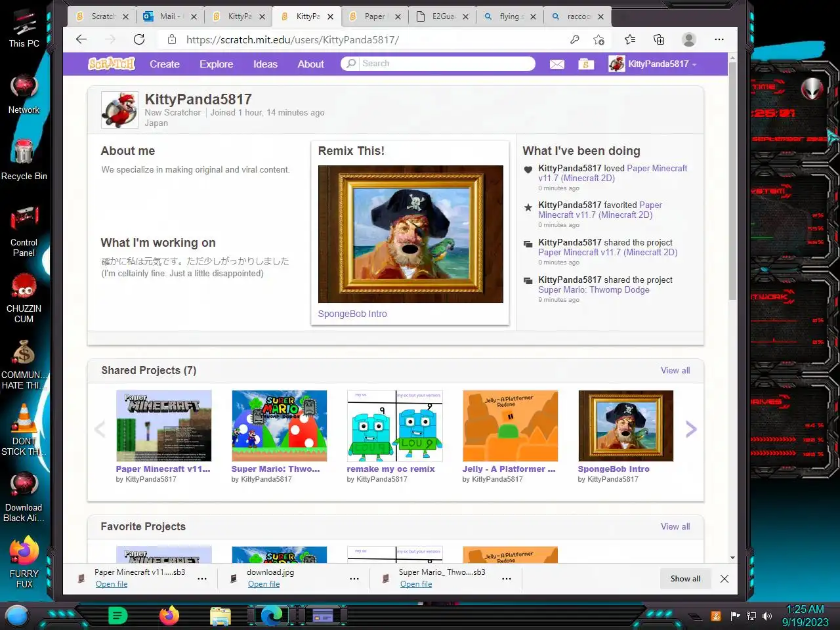Click View all for Shared Projects
Screen dimensions: 840x630
(675, 371)
